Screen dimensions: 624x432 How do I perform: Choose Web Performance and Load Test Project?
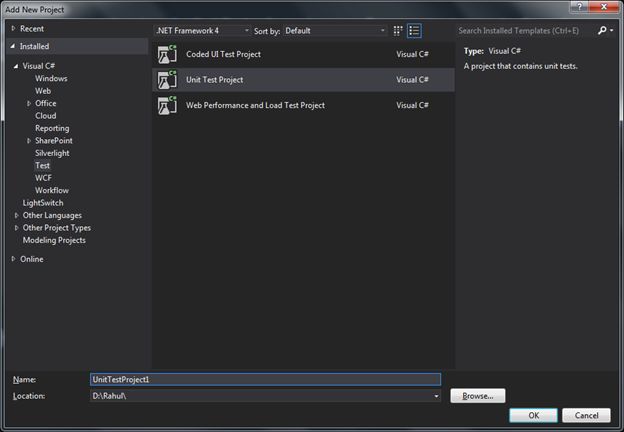[303, 105]
